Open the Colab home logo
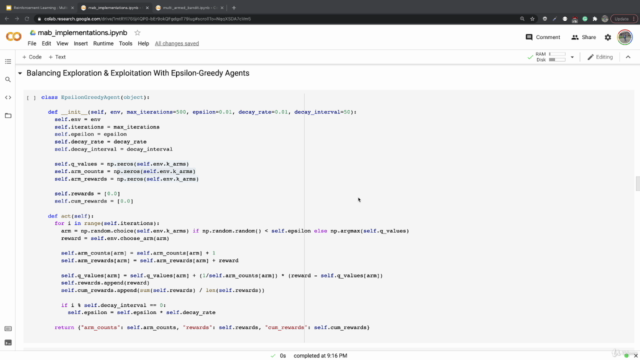 pos(13,37)
